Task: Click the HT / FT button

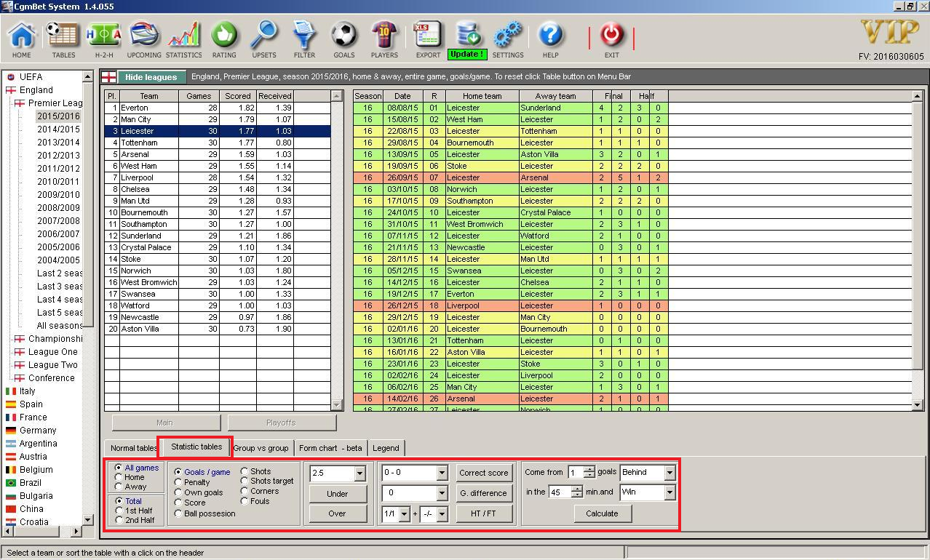Action: [x=484, y=513]
